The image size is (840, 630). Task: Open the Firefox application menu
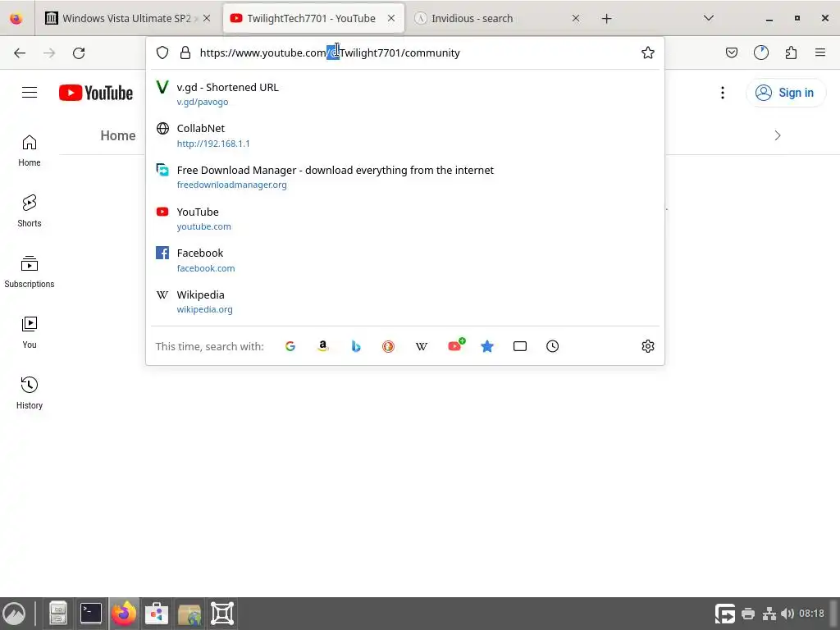(820, 52)
